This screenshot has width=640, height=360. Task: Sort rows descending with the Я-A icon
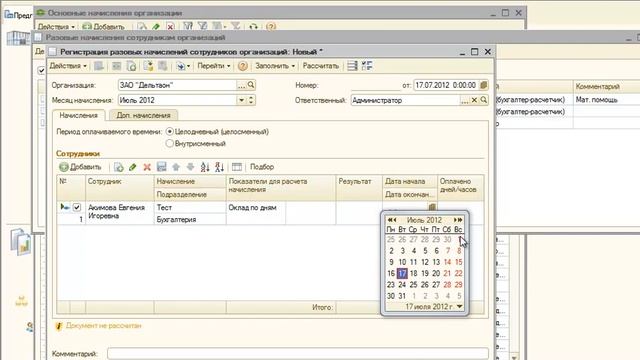click(x=219, y=167)
